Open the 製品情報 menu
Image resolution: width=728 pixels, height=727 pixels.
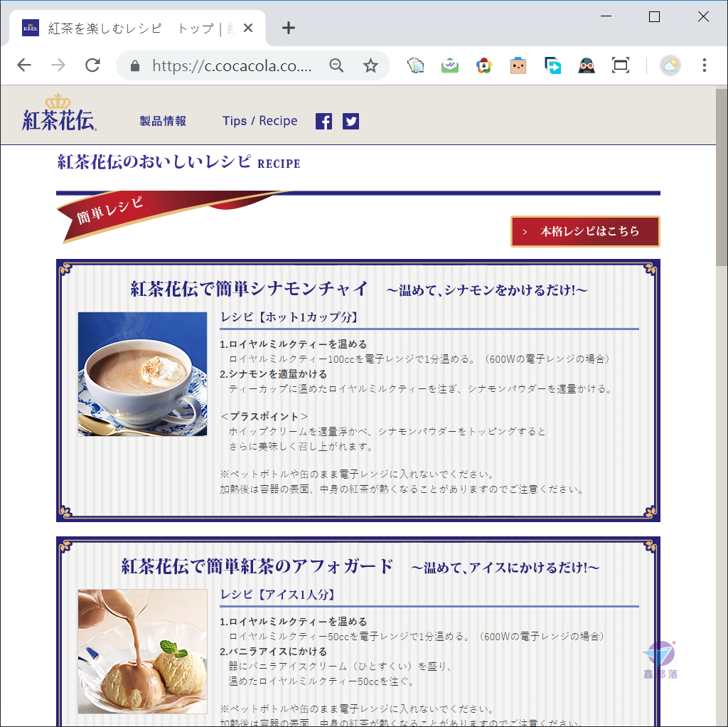pos(163,121)
